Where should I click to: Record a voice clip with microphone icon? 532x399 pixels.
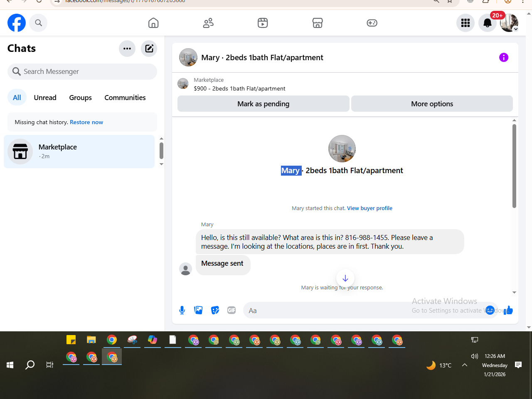click(x=182, y=310)
